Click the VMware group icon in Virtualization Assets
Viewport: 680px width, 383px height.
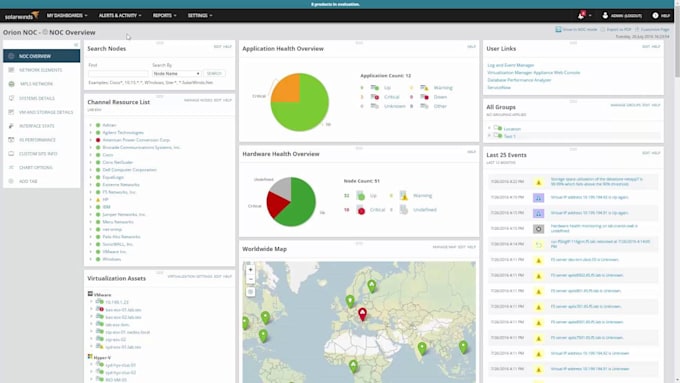coord(90,294)
